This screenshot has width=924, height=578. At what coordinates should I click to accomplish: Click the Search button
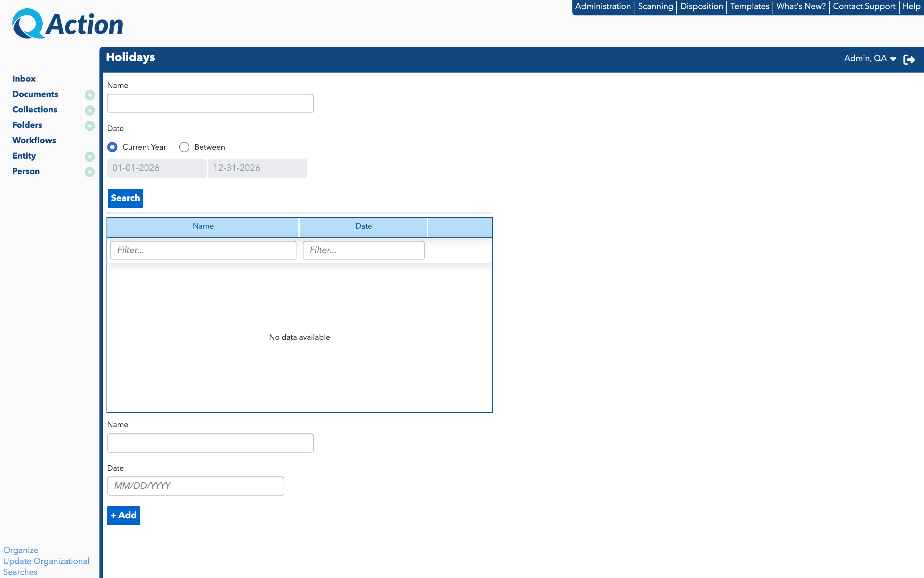(x=125, y=198)
